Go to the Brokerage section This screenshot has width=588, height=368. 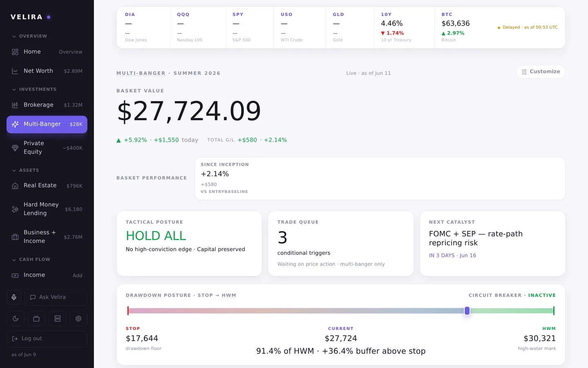click(x=47, y=105)
